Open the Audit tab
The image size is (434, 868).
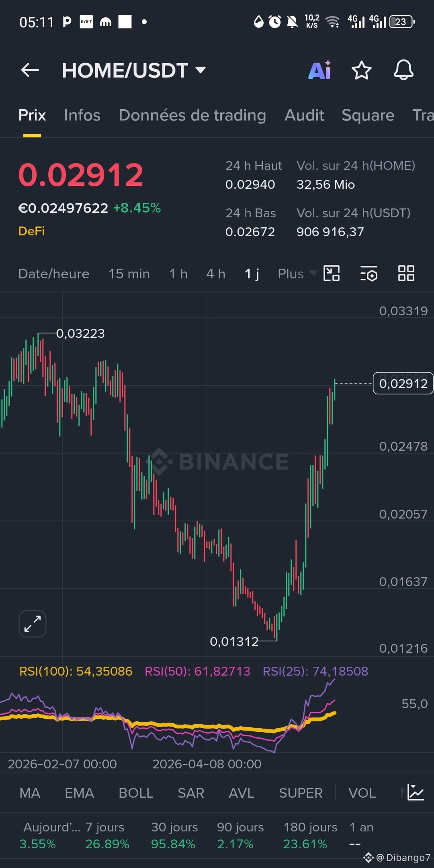(x=304, y=115)
